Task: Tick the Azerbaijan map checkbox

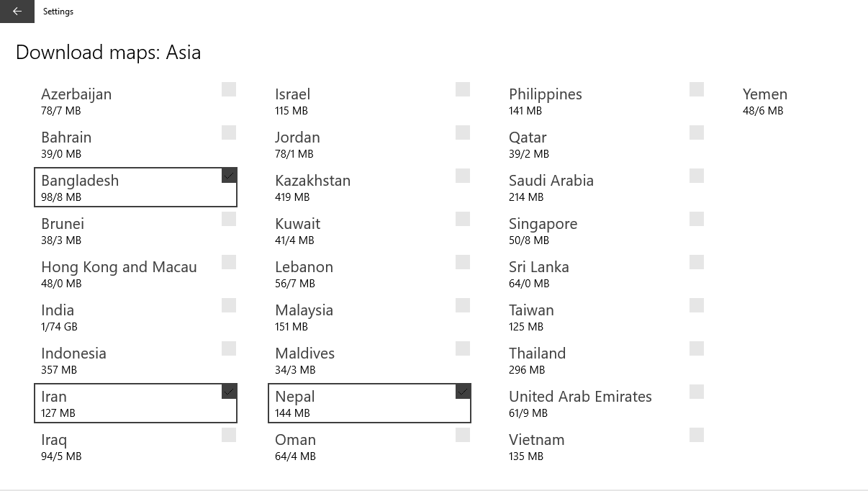Action: click(x=229, y=89)
